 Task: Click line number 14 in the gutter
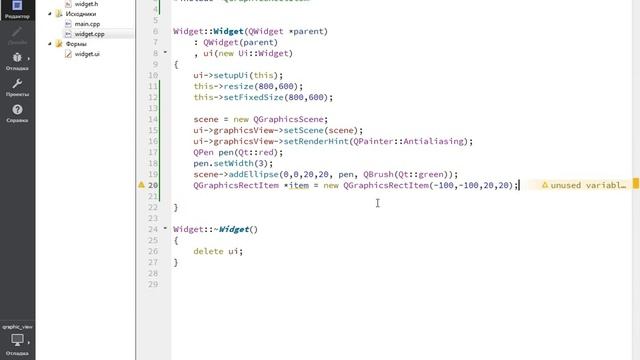(153, 119)
